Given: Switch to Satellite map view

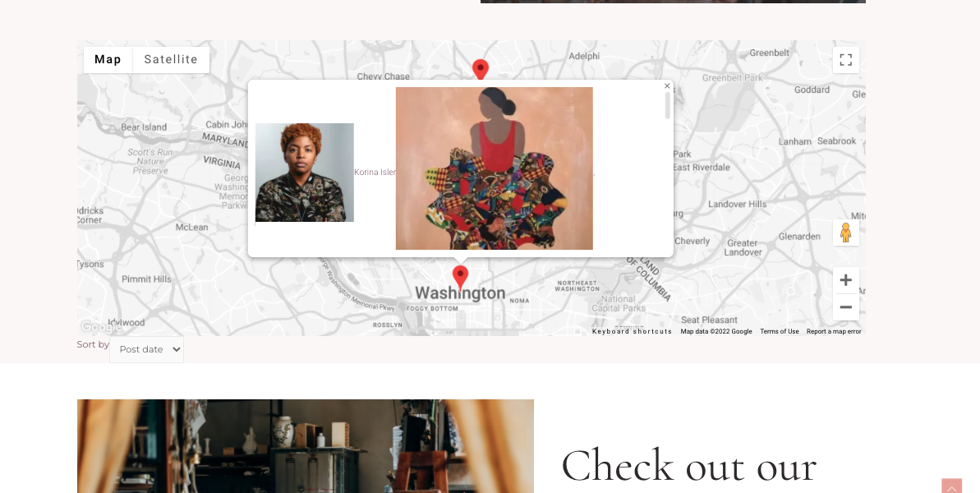Looking at the screenshot, I should 171,60.
